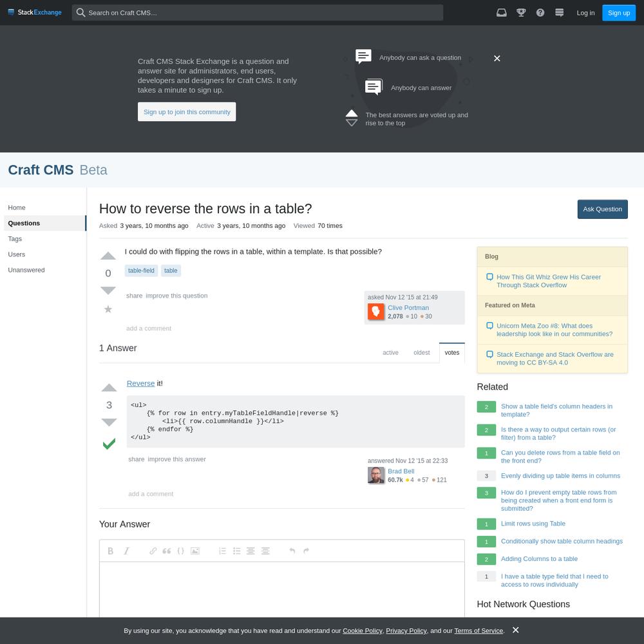This screenshot has height=644, width=644.
Task: Insert numbered list in editor
Action: [223, 551]
